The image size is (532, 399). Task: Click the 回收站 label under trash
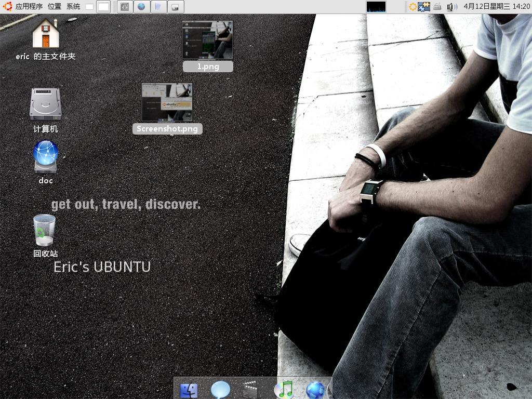point(46,254)
